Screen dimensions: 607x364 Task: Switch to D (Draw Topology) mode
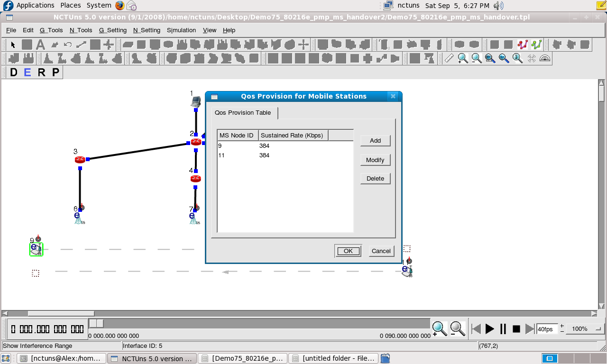[x=13, y=73]
